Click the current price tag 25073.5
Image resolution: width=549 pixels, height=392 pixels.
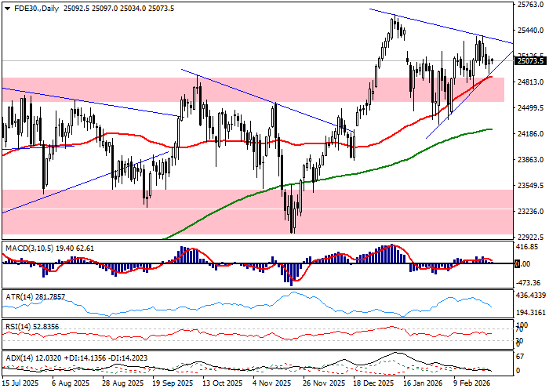[x=531, y=60]
